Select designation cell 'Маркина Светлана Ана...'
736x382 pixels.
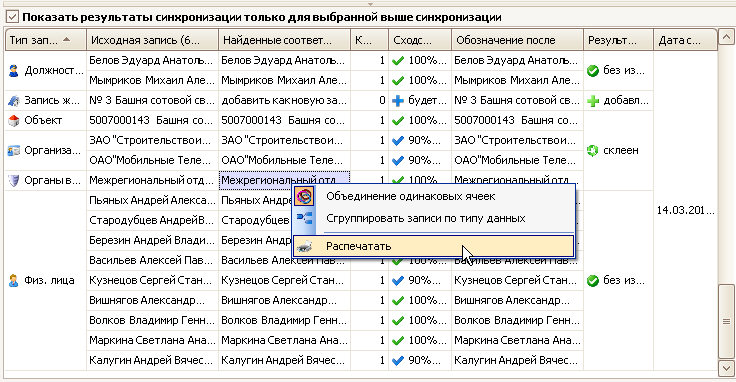[517, 340]
